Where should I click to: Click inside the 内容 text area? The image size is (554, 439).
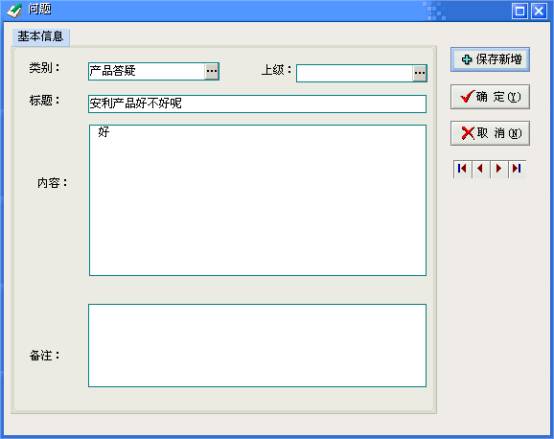pos(258,200)
